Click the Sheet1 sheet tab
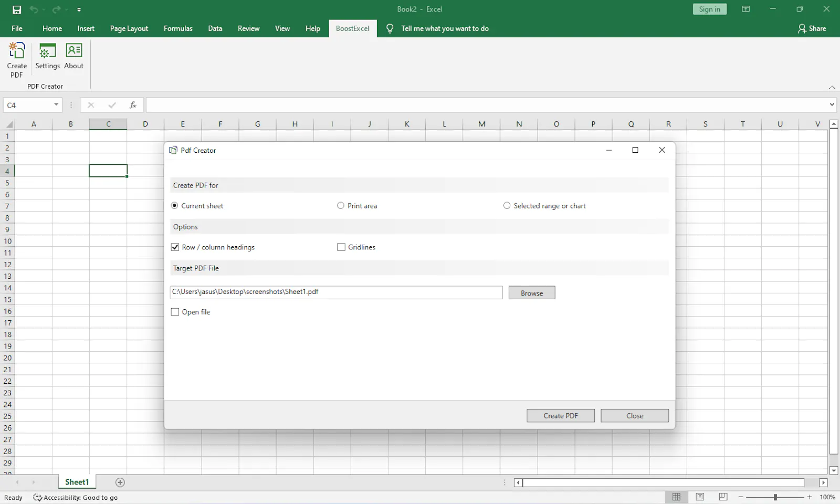The width and height of the screenshot is (840, 504). pos(77,482)
